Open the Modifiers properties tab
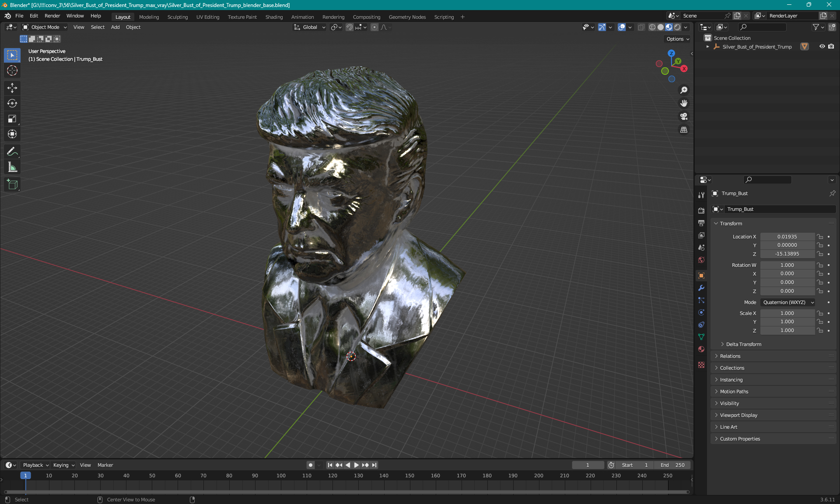The height and width of the screenshot is (504, 840). [701, 288]
